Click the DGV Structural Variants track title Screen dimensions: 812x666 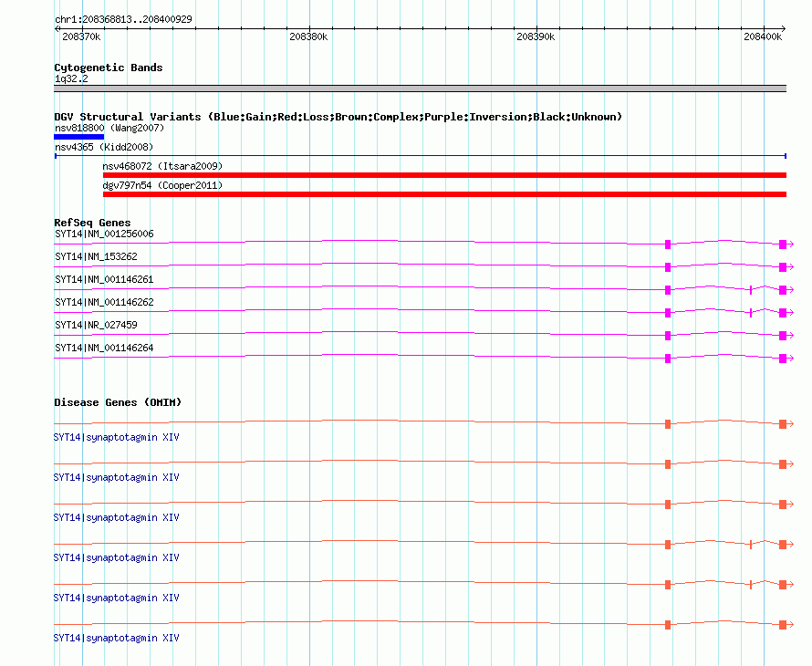point(338,117)
